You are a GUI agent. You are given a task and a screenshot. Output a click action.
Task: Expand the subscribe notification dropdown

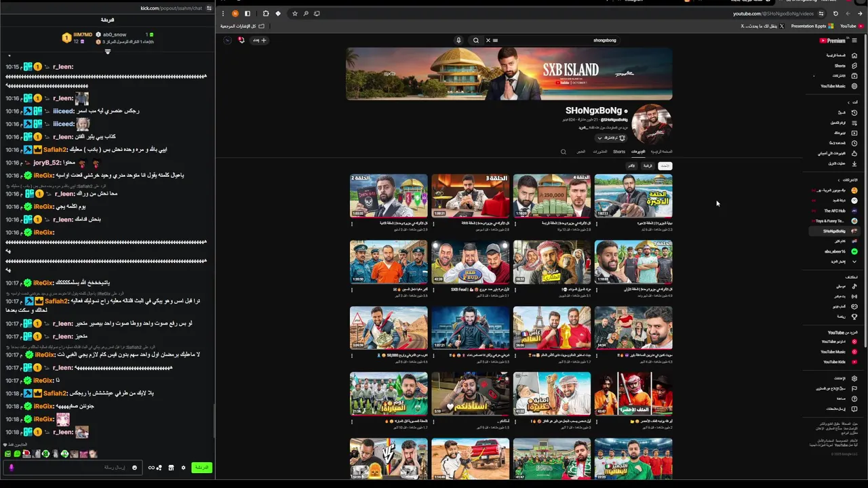point(599,138)
